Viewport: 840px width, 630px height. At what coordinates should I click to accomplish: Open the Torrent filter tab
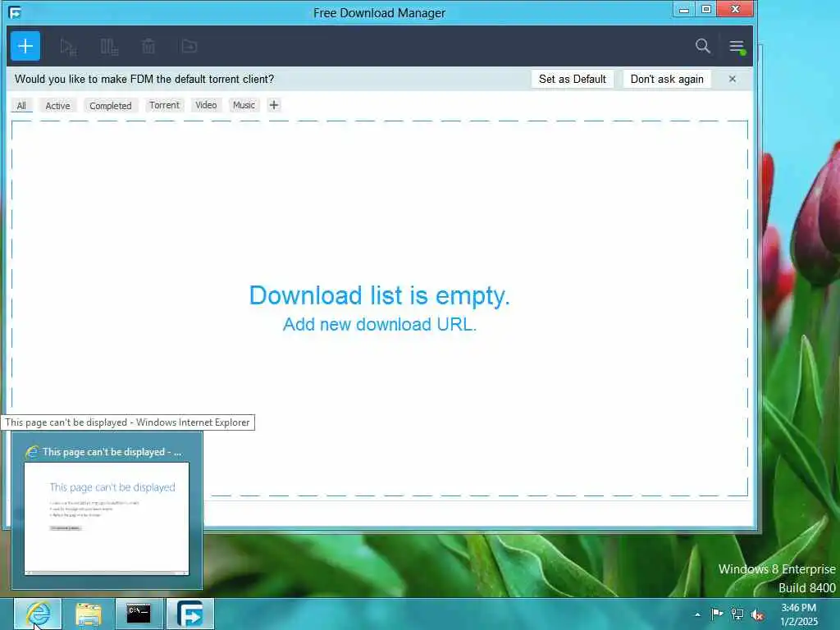tap(164, 105)
